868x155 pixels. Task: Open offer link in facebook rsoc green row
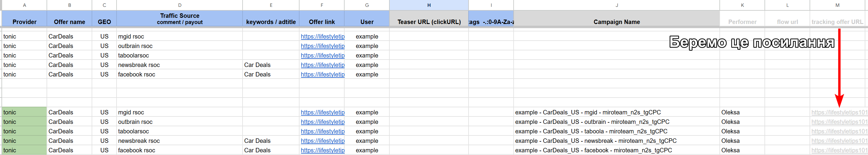coord(322,150)
